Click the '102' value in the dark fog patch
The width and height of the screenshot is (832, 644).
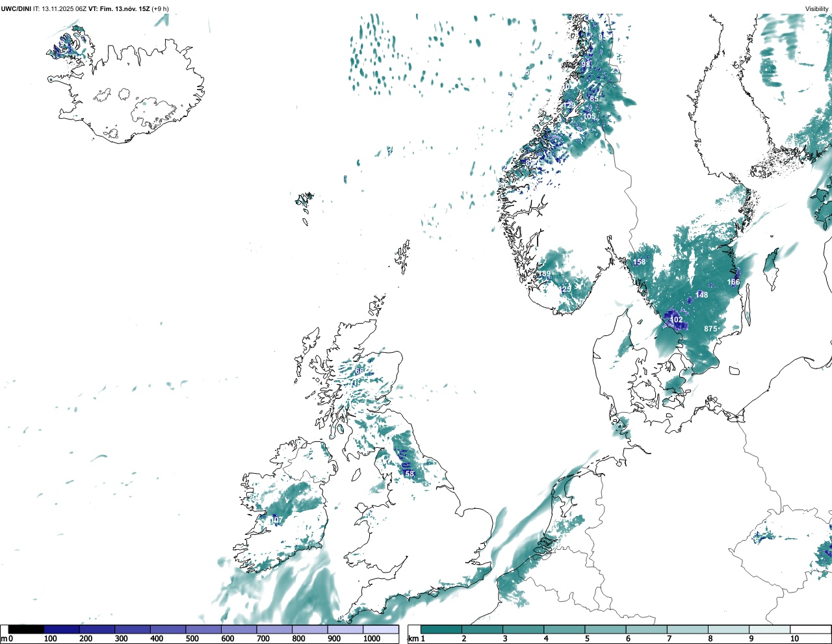click(676, 320)
